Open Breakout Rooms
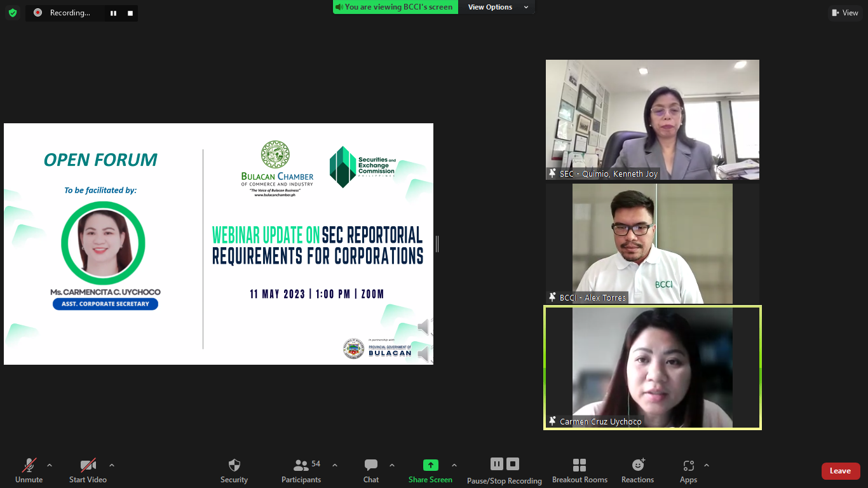 click(580, 471)
